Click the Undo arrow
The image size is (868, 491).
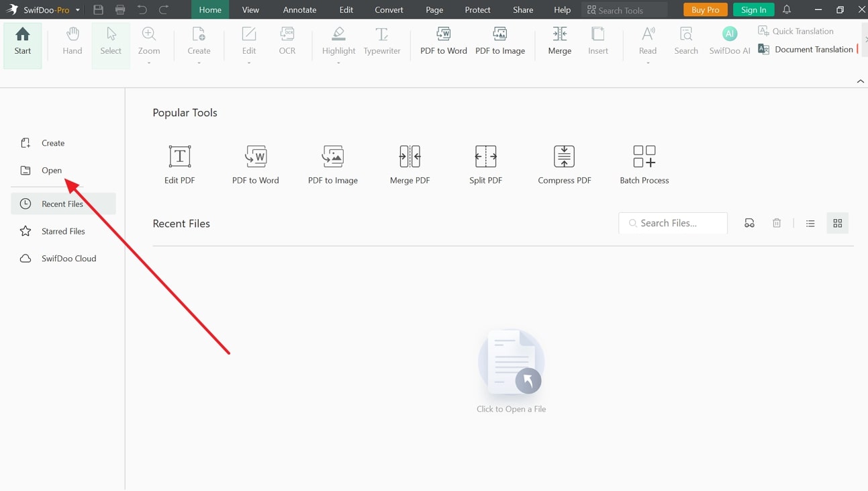(x=142, y=10)
